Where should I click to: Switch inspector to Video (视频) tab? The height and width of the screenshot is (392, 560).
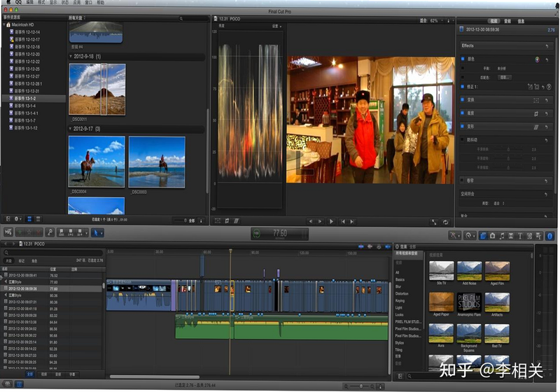(494, 21)
